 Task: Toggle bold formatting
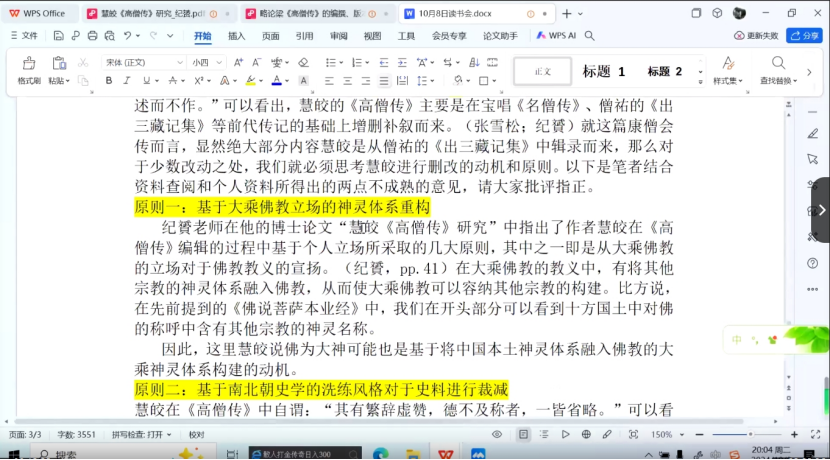[109, 81]
